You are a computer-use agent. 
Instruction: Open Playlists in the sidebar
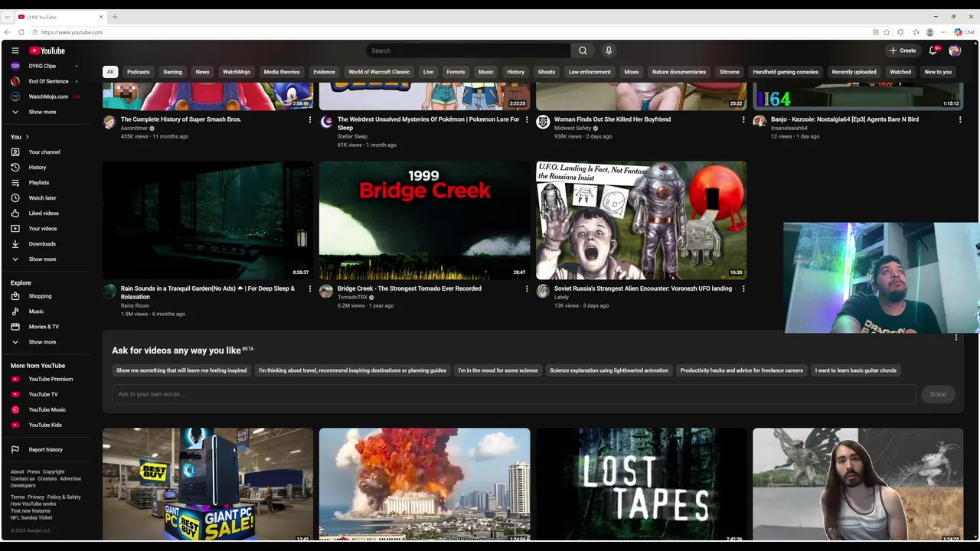pos(38,182)
